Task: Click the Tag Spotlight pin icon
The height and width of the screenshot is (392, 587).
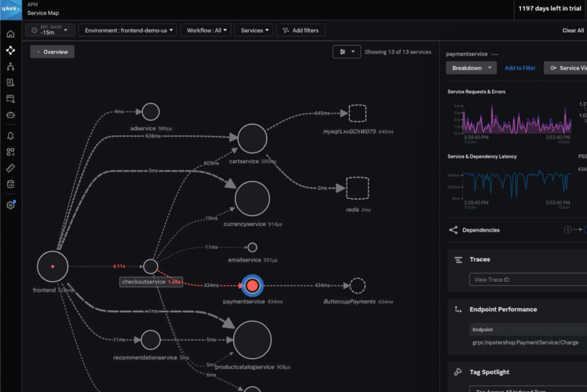Action: [458, 372]
